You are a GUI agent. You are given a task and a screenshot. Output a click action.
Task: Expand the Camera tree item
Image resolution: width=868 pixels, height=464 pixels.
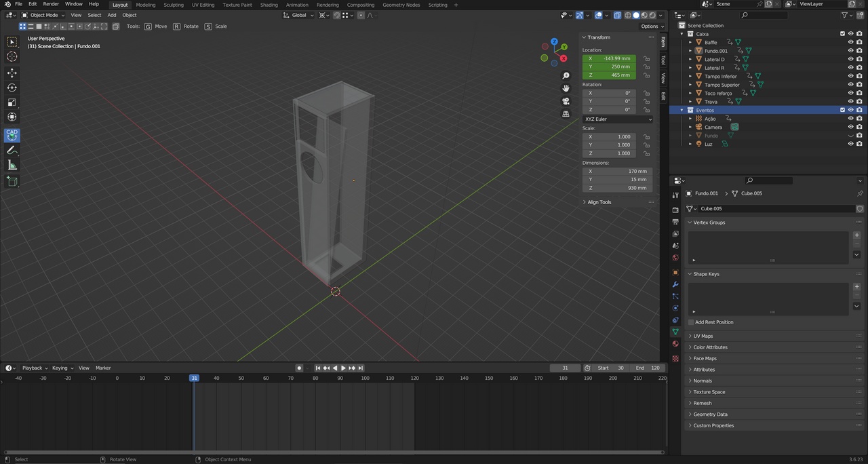click(690, 127)
